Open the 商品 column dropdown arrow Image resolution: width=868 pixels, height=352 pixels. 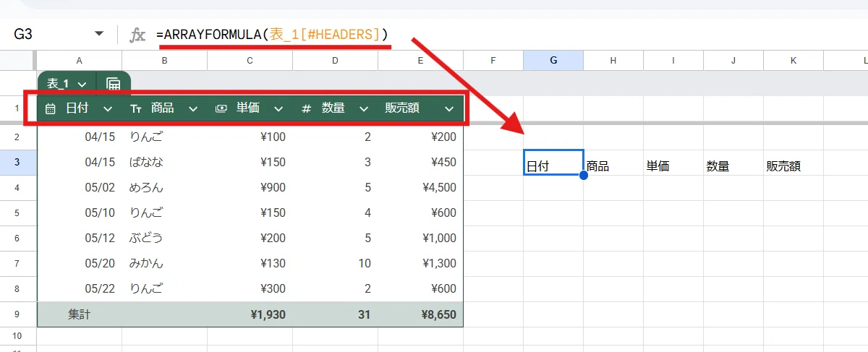click(193, 108)
